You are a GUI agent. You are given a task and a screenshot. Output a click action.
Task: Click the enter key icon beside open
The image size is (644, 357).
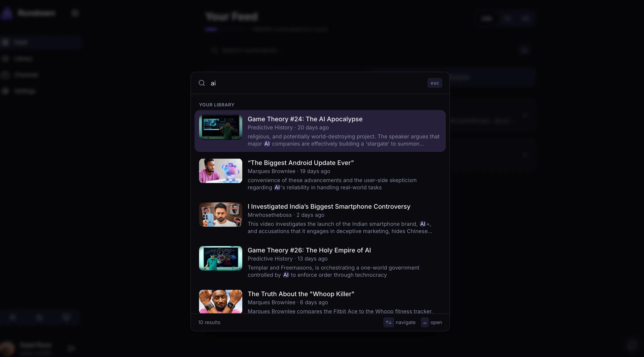click(425, 322)
